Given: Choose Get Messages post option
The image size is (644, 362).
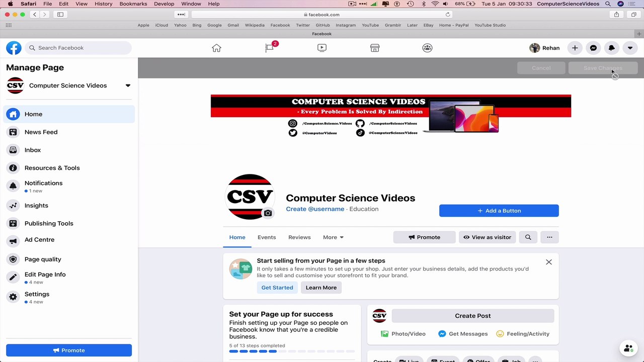Looking at the screenshot, I should pos(463,334).
